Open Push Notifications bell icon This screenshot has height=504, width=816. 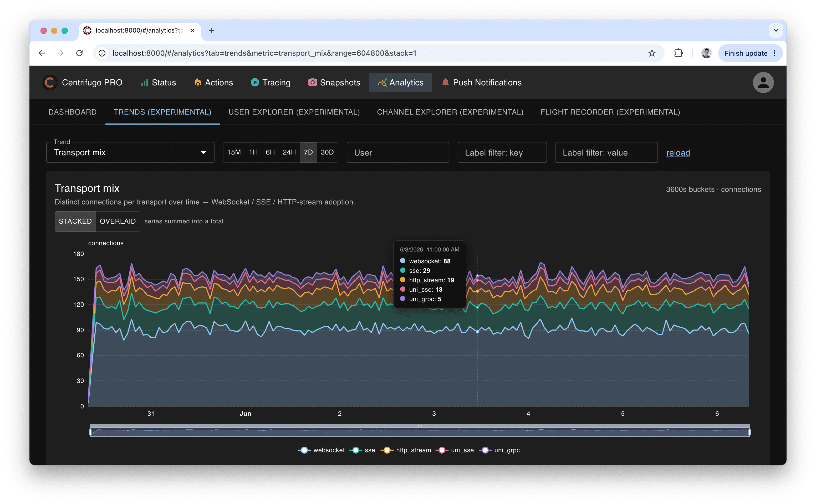coord(445,82)
